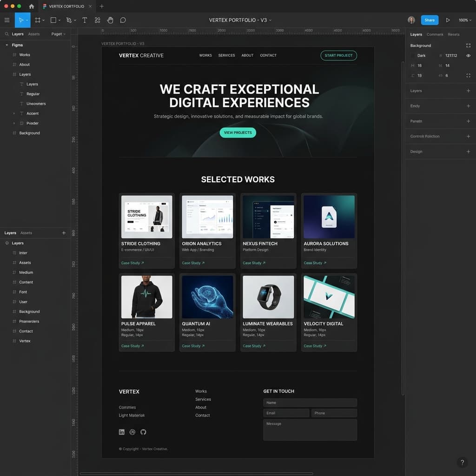Open a new tab with plus
Image resolution: width=476 pixels, height=476 pixels.
pos(102,7)
